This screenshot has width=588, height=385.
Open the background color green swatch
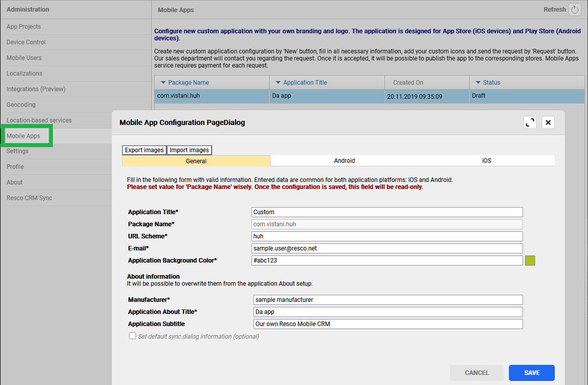(530, 261)
